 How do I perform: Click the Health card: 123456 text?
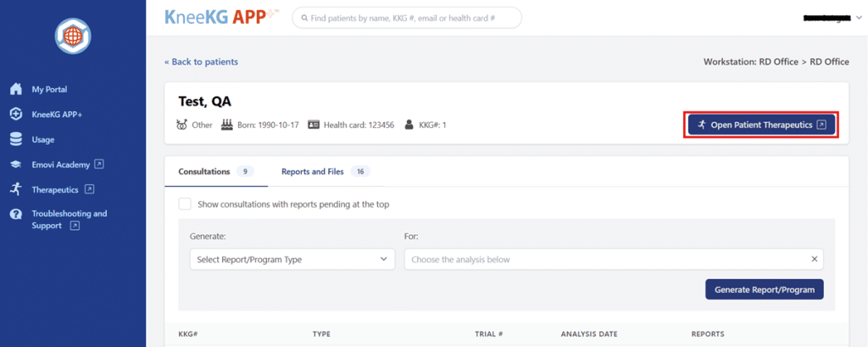[359, 125]
